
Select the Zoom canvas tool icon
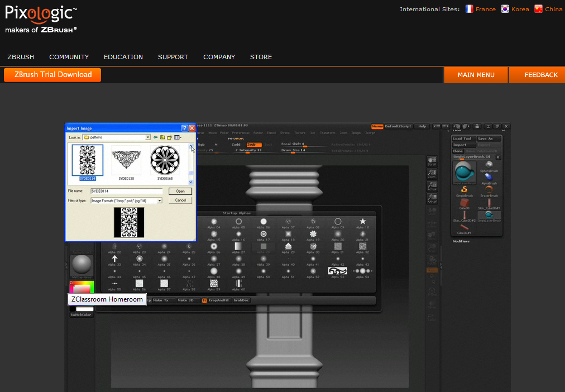(x=432, y=174)
